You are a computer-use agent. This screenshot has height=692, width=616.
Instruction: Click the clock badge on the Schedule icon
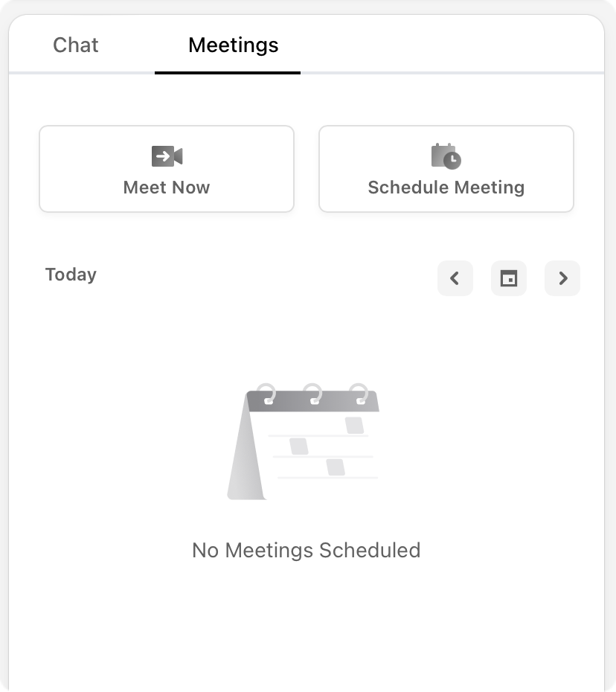pyautogui.click(x=452, y=160)
